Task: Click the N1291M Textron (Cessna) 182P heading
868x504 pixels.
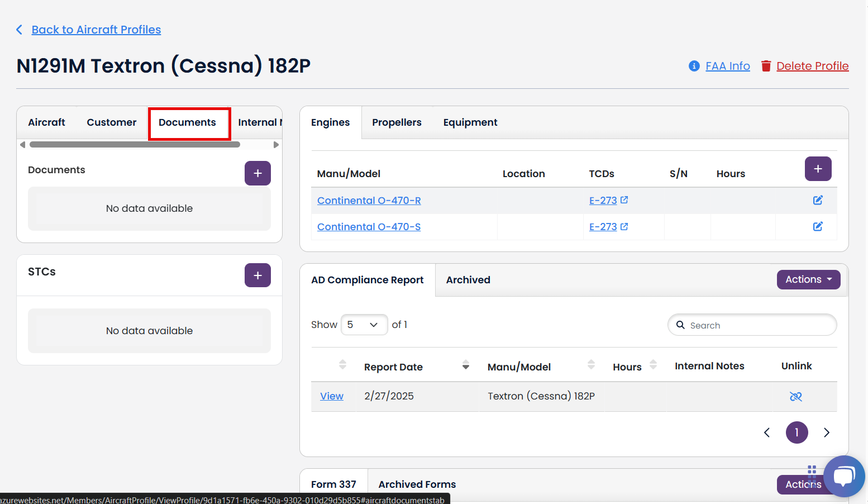Action: point(164,66)
